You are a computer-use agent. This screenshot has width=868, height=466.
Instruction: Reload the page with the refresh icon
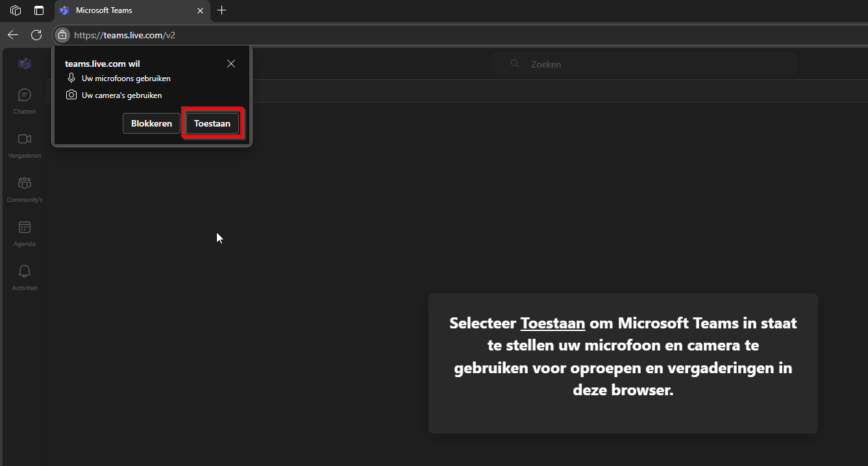click(36, 35)
